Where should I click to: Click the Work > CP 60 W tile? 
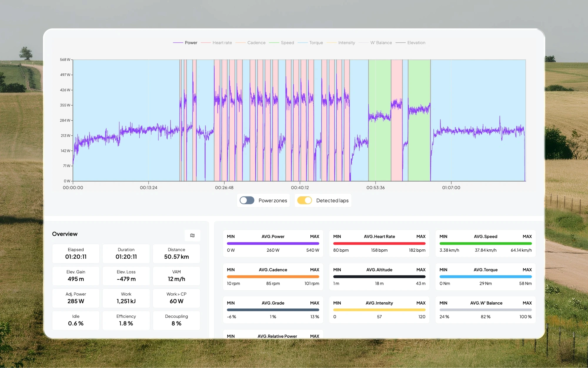click(x=176, y=298)
